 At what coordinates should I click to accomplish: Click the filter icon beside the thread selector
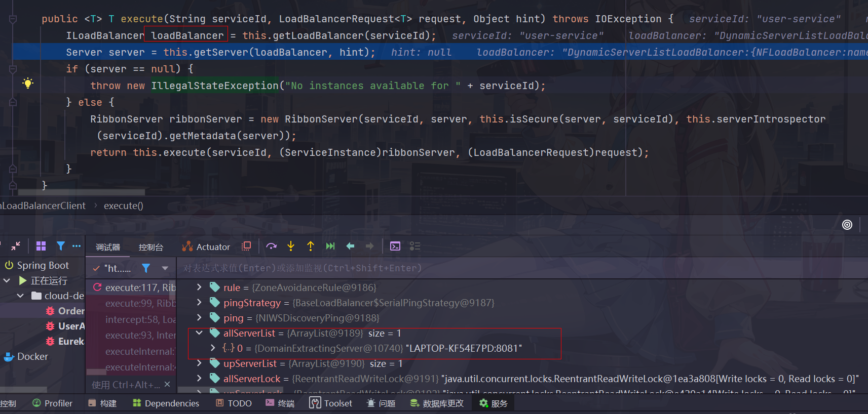pyautogui.click(x=146, y=268)
